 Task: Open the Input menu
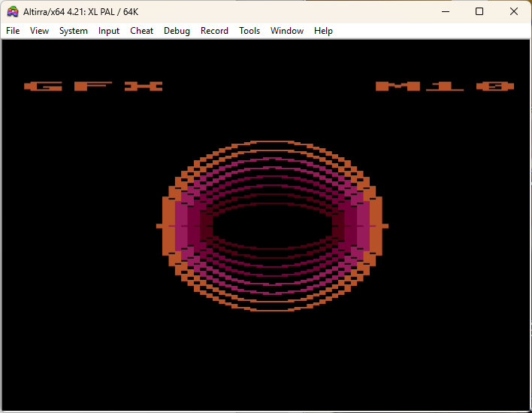click(x=109, y=31)
